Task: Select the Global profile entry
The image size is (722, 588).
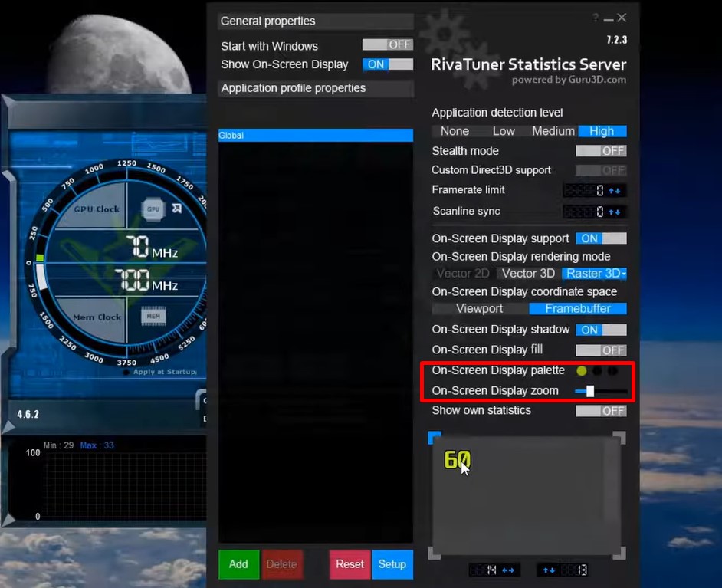Action: click(x=315, y=136)
